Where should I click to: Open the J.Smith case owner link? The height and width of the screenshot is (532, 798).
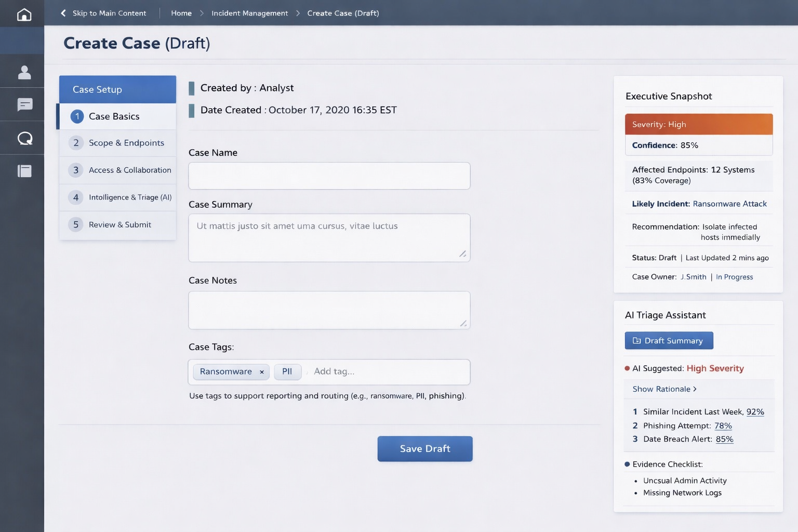point(693,277)
